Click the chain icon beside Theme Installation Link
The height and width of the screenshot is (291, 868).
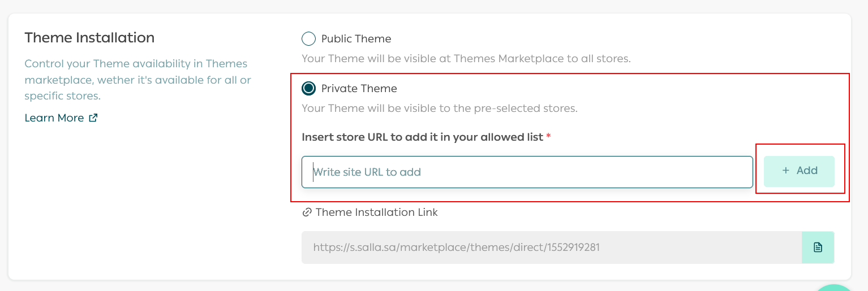pyautogui.click(x=307, y=212)
